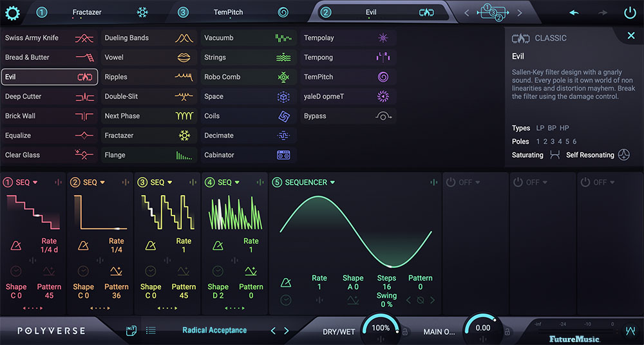Select the Ripples filter icon
This screenshot has height=345, width=644.
(x=184, y=77)
